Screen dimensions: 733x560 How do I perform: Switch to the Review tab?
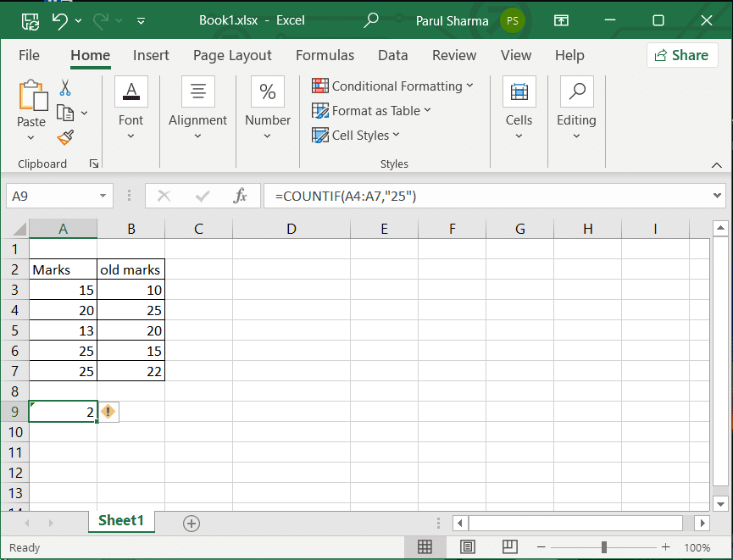click(x=454, y=55)
